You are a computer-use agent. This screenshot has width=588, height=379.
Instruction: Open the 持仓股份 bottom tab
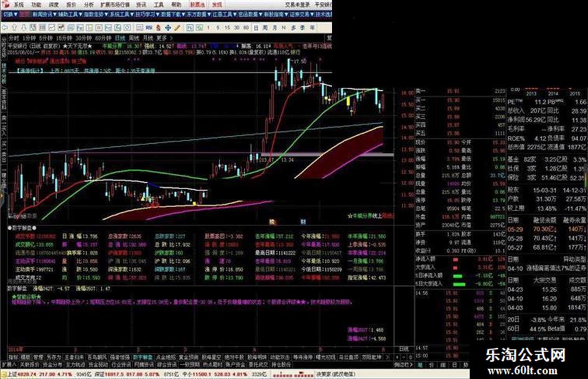281,365
